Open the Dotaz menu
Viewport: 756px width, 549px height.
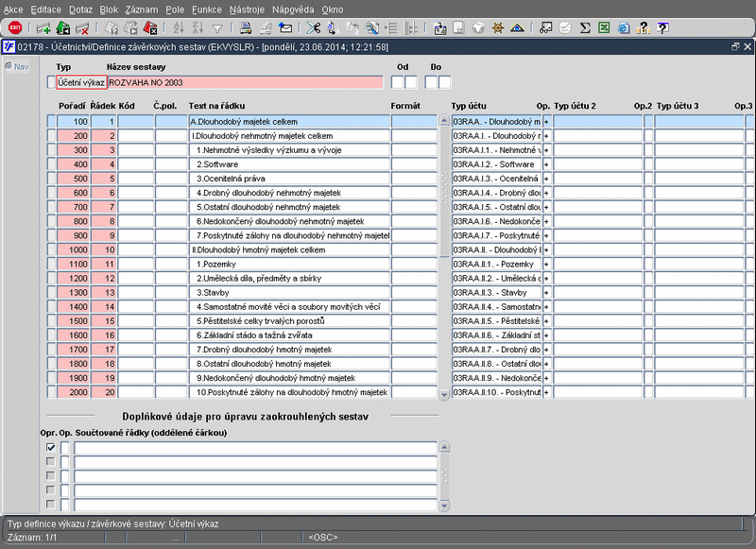pos(80,9)
